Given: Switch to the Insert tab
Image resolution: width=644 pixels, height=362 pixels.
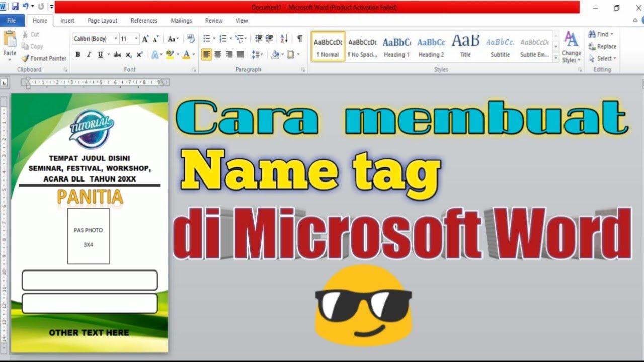Looking at the screenshot, I should (67, 21).
